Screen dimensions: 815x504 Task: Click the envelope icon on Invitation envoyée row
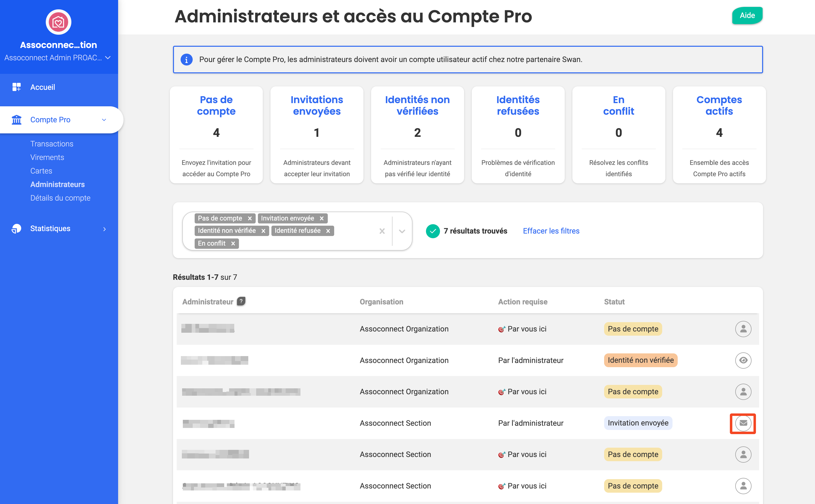(x=743, y=423)
